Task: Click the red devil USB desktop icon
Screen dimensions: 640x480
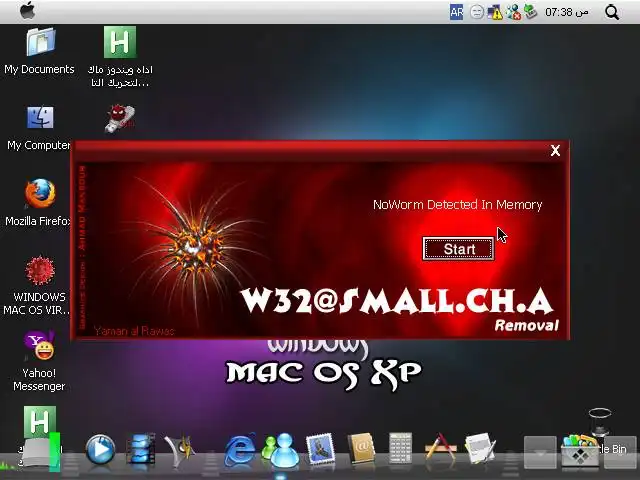Action: 120,118
